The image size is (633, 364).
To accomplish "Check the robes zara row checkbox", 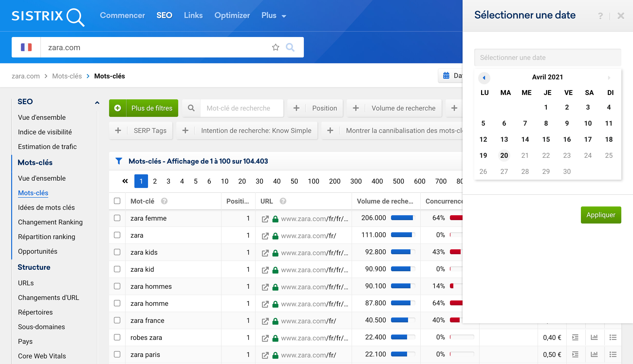I will 117,337.
